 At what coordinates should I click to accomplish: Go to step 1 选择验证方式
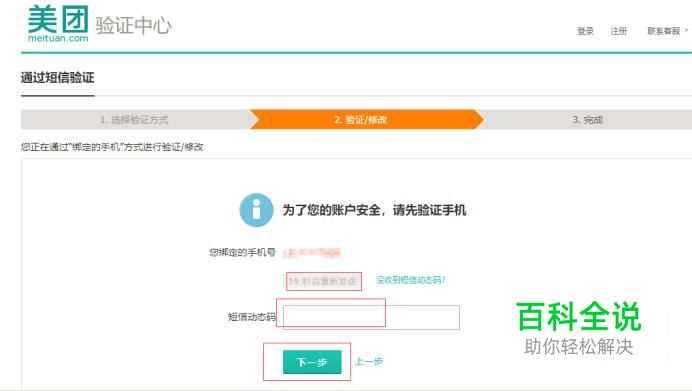click(134, 120)
